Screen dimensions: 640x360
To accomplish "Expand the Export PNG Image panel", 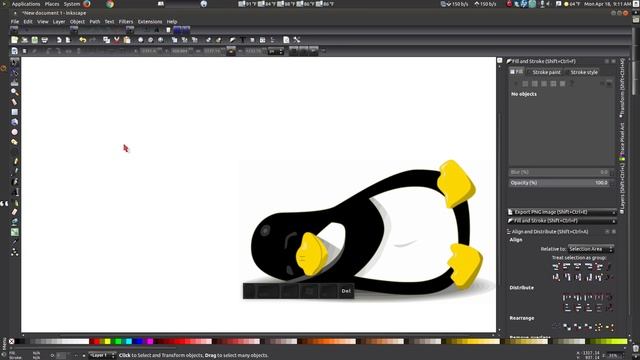I will [x=562, y=212].
